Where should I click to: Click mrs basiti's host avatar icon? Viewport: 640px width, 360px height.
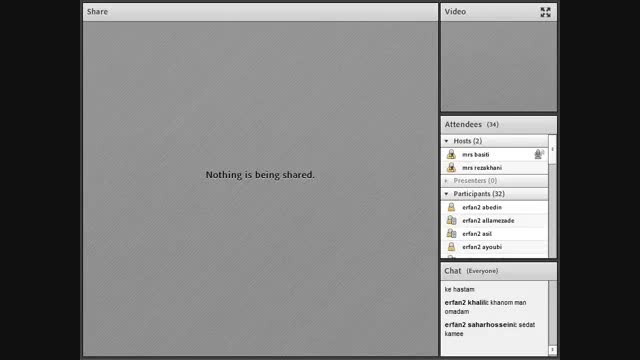(451, 154)
